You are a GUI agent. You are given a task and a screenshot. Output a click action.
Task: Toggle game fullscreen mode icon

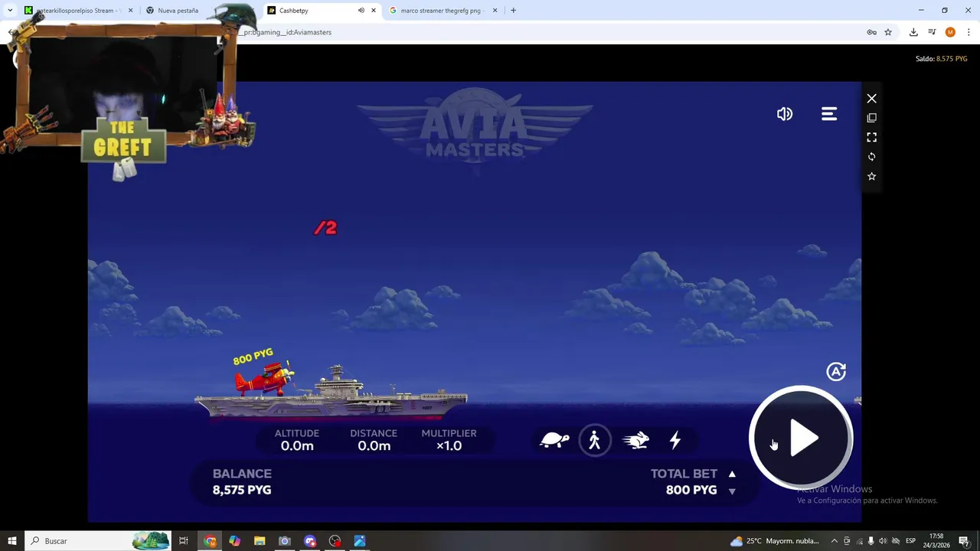[871, 138]
